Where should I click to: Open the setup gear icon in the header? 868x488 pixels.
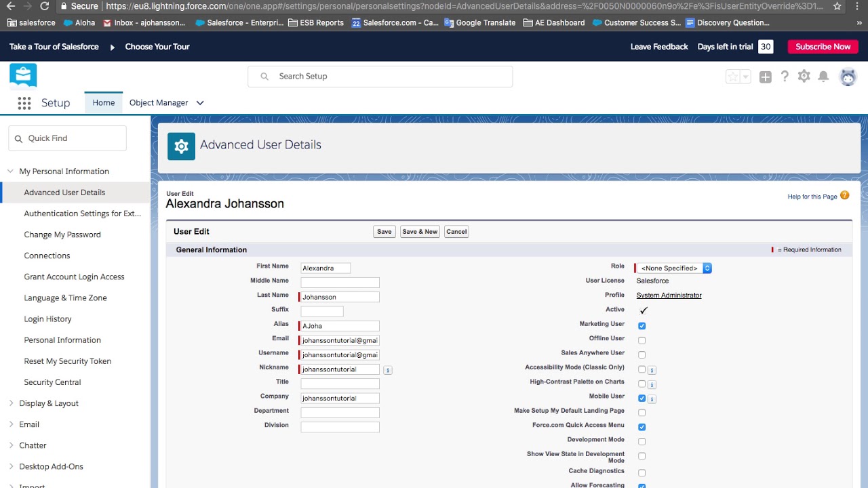804,77
